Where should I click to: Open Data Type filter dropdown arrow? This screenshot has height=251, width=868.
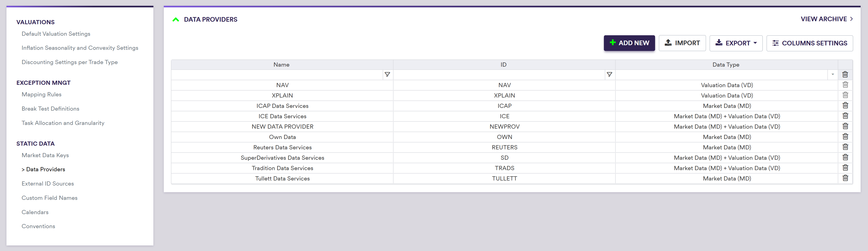coord(833,74)
